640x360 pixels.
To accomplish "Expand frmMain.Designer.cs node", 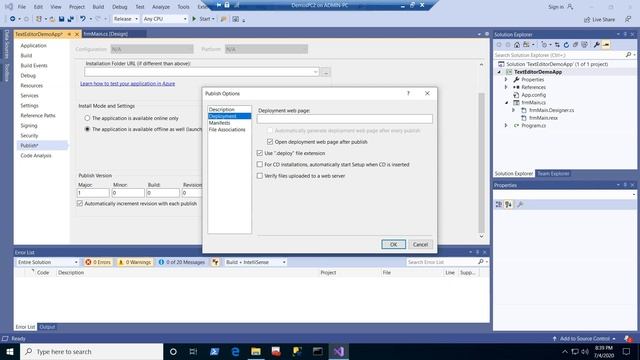I will click(x=513, y=110).
